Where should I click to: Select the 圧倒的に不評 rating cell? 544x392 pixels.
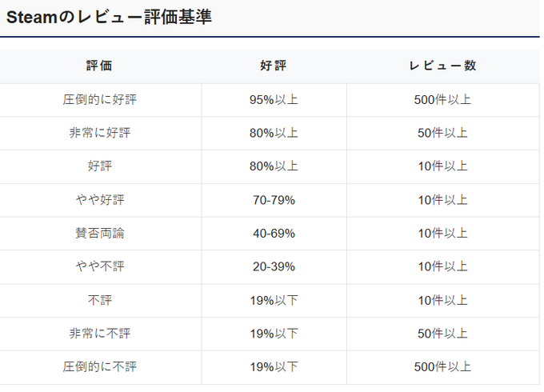100,367
